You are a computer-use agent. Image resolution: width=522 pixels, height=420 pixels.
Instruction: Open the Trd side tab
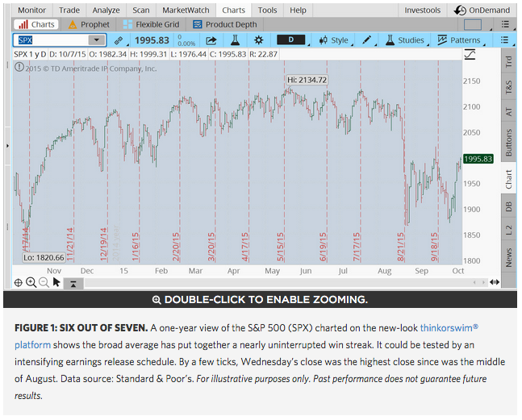point(508,62)
